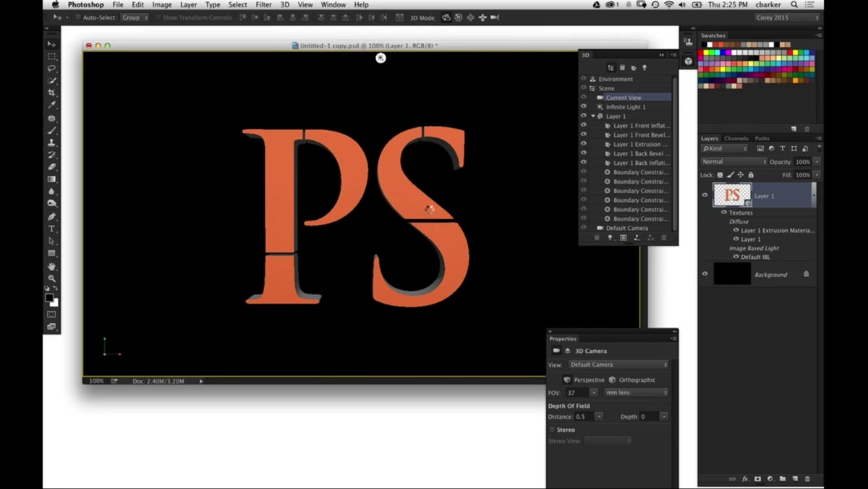This screenshot has height=489, width=868.
Task: Switch to the Paths tab
Action: click(x=762, y=138)
